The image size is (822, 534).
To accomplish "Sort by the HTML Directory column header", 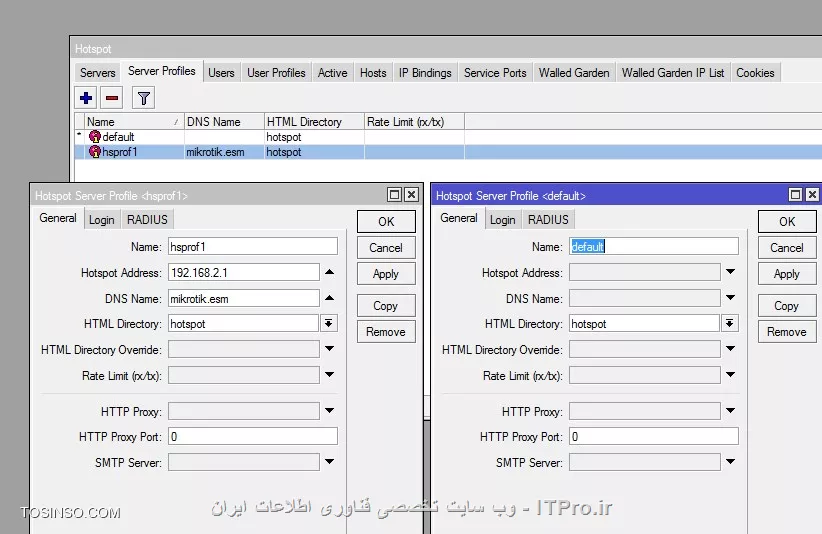I will point(315,122).
